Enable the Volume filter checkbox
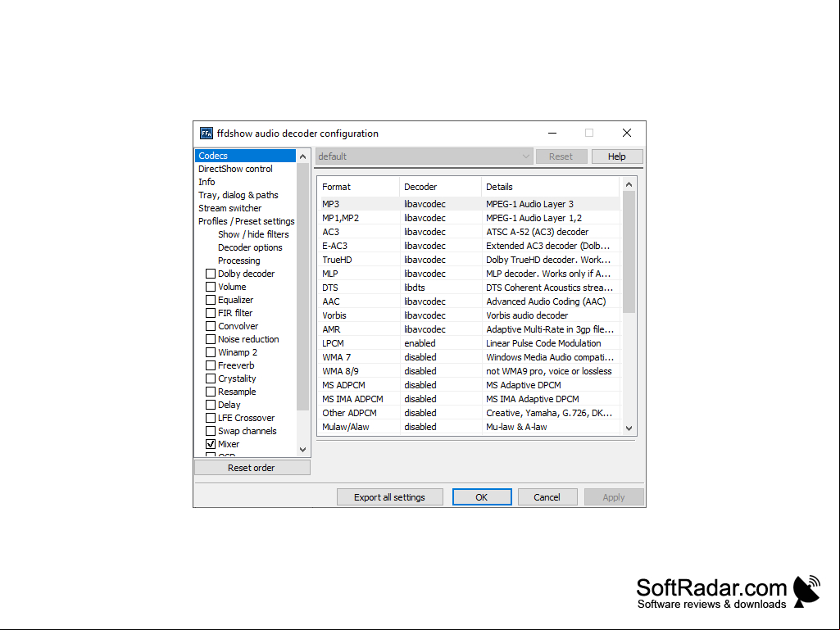This screenshot has width=840, height=630. click(211, 287)
